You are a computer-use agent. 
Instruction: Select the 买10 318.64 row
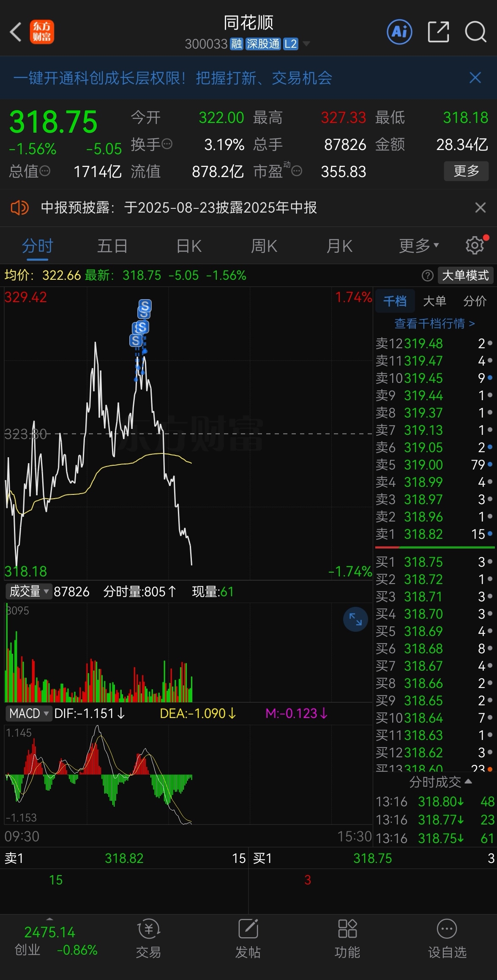point(434,718)
